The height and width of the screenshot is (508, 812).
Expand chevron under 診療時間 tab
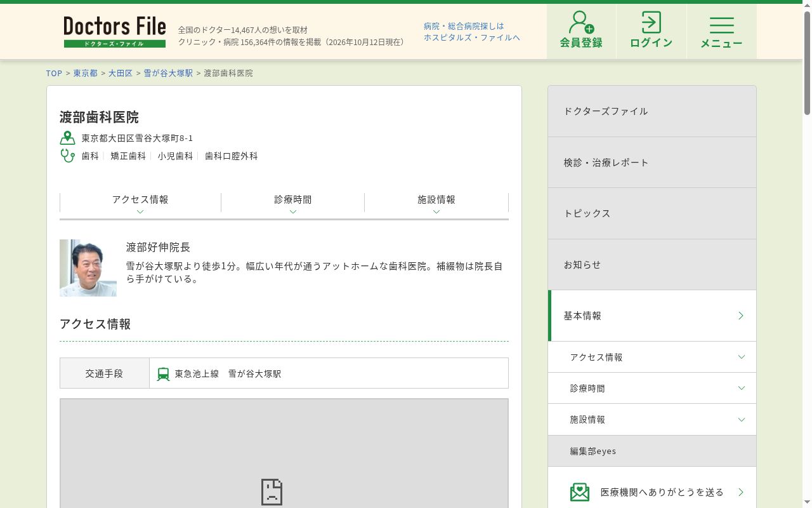point(293,211)
